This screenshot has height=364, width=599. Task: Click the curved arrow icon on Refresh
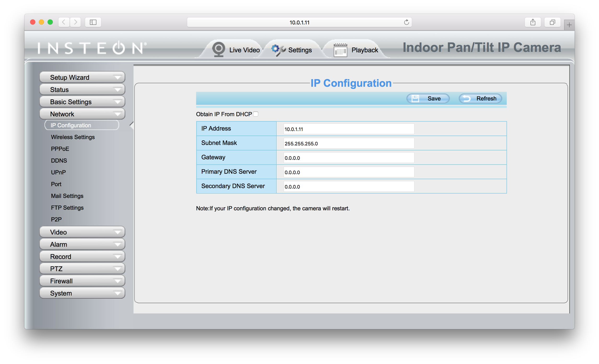click(467, 98)
